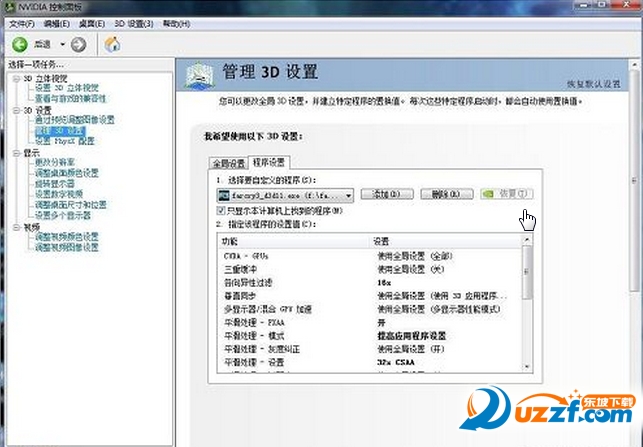The height and width of the screenshot is (447, 643).
Task: Open 调整桌面尺寸和位置 in task tree
Action: coord(71,205)
